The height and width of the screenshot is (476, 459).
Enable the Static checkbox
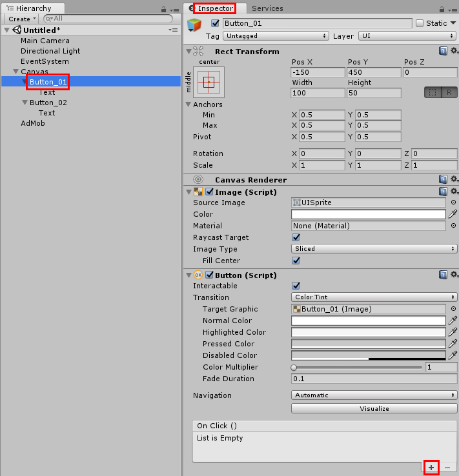tap(420, 23)
